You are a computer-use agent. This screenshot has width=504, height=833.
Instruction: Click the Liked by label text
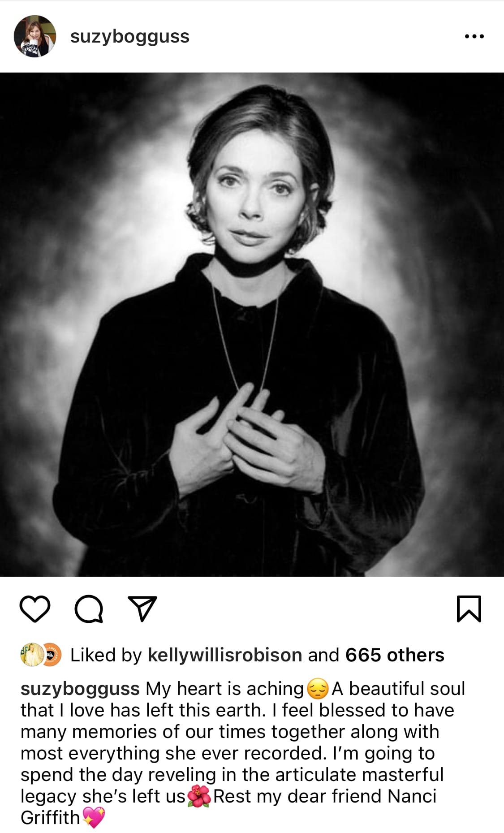pos(106,655)
